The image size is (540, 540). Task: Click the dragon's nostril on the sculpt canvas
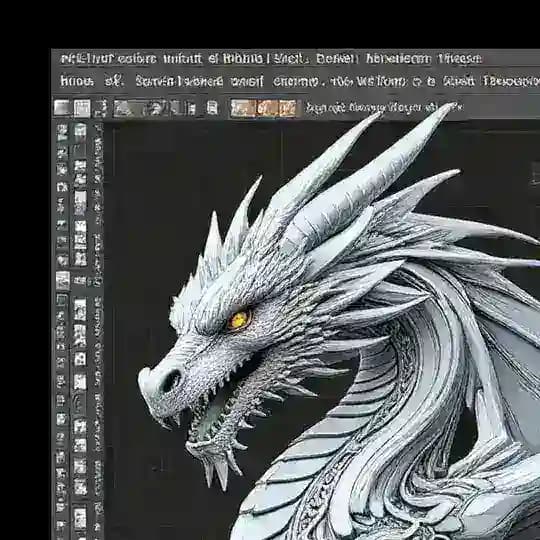coord(172,380)
